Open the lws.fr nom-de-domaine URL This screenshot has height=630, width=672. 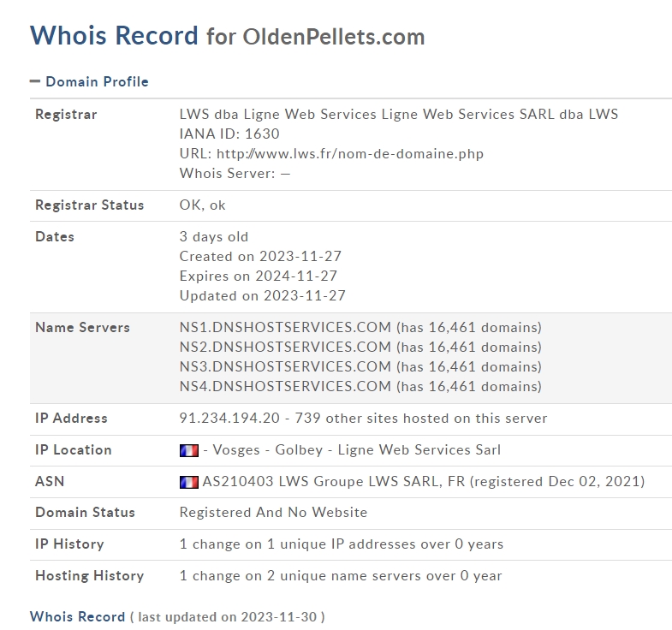350,153
